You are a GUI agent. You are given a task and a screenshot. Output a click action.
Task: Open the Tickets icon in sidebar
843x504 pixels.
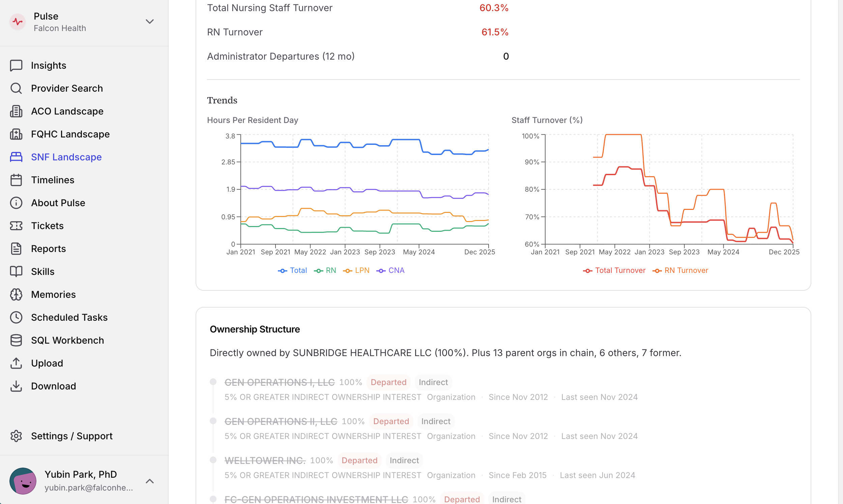(16, 226)
